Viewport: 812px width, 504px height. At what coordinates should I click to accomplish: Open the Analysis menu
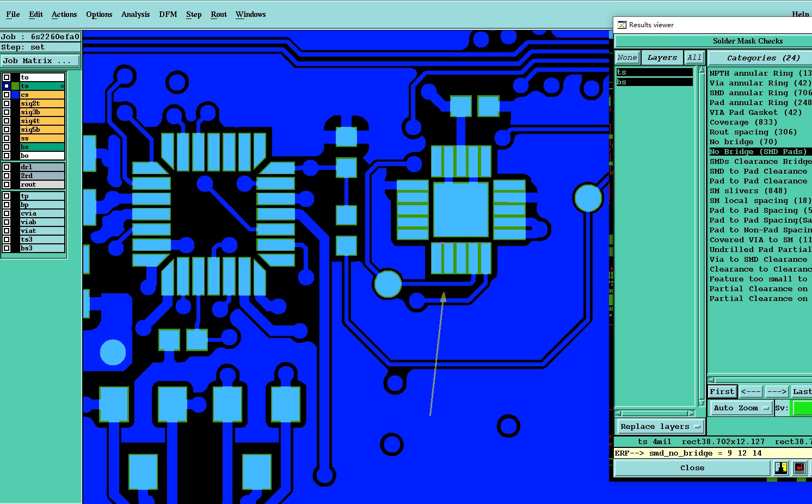(x=136, y=15)
